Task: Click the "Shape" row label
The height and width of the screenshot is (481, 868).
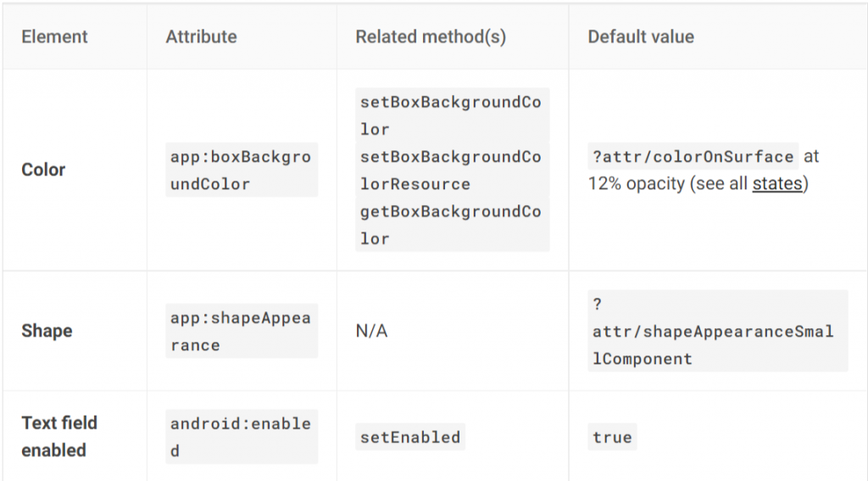Action: (x=47, y=331)
